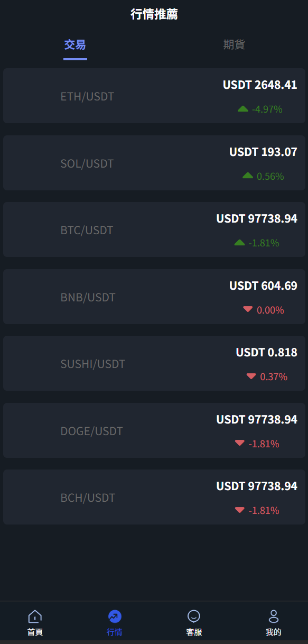Click the USDT 0.818 SUSHI price

pyautogui.click(x=267, y=352)
